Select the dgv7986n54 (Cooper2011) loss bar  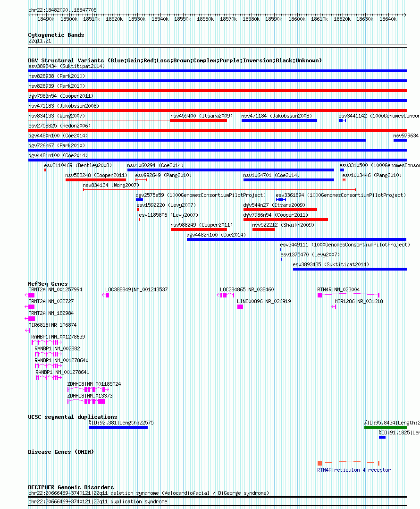point(286,220)
